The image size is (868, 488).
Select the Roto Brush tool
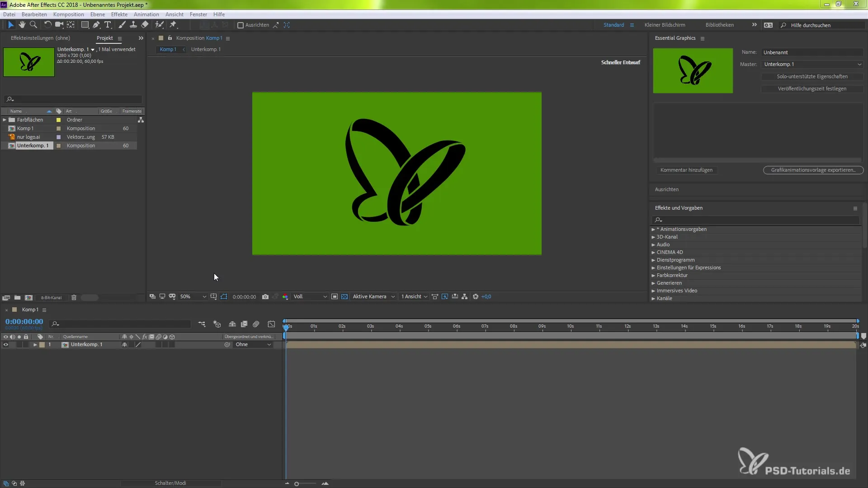[159, 25]
